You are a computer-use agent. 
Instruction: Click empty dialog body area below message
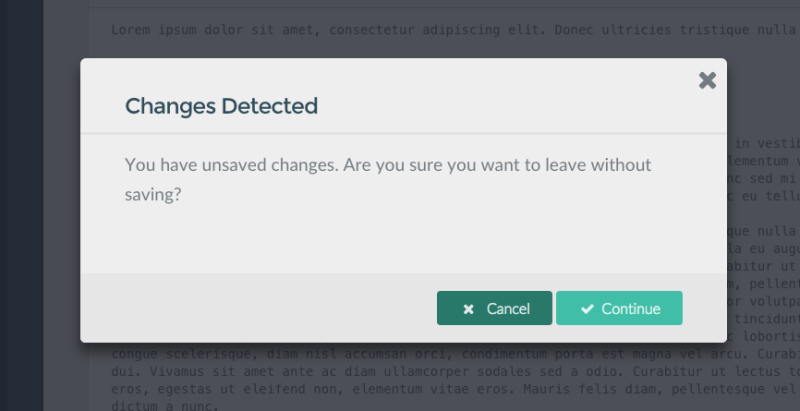pyautogui.click(x=403, y=240)
